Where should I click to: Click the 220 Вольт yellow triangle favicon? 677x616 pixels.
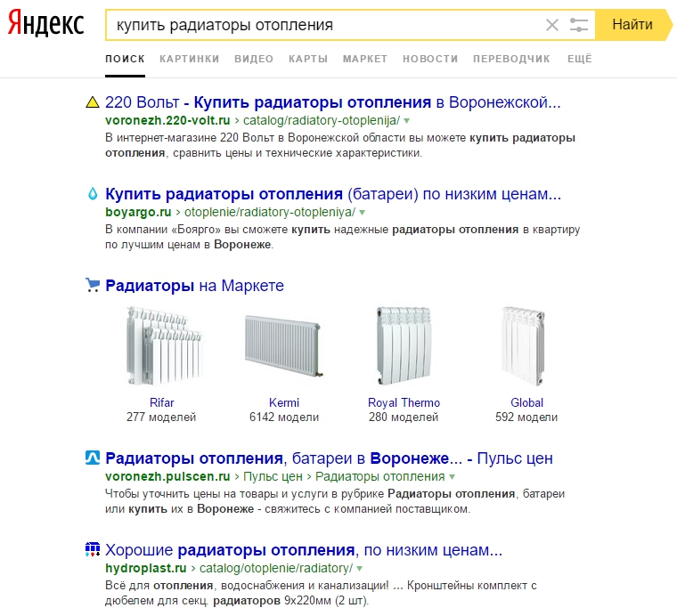93,102
